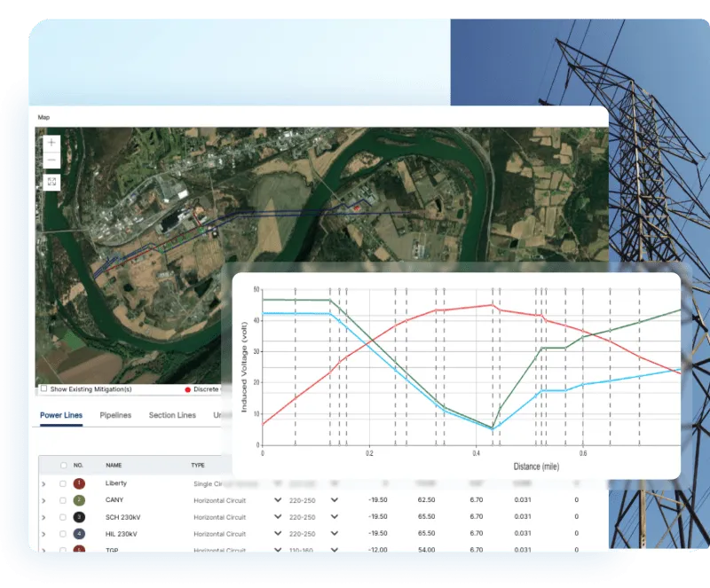
Task: Click the red Liberty circuit number badge
Action: pyautogui.click(x=76, y=483)
